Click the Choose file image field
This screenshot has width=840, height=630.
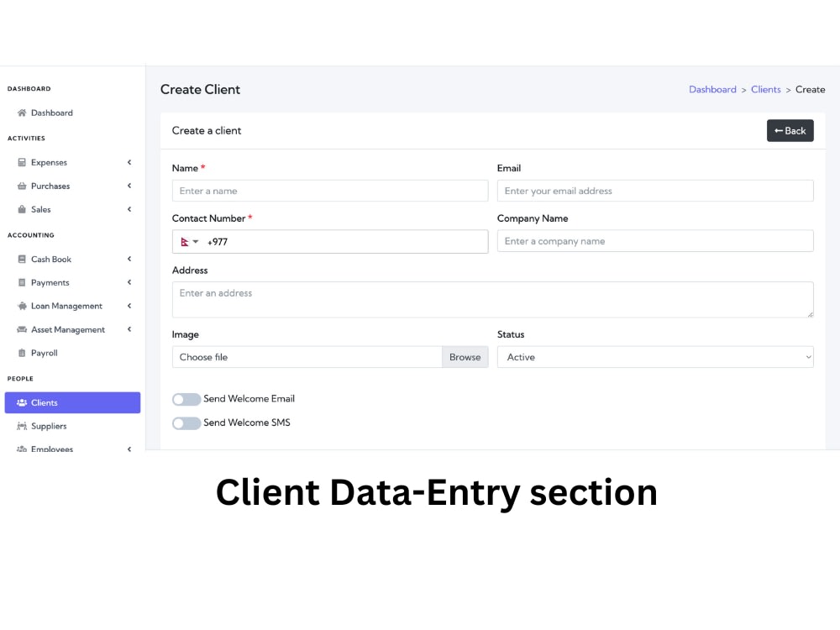[307, 357]
